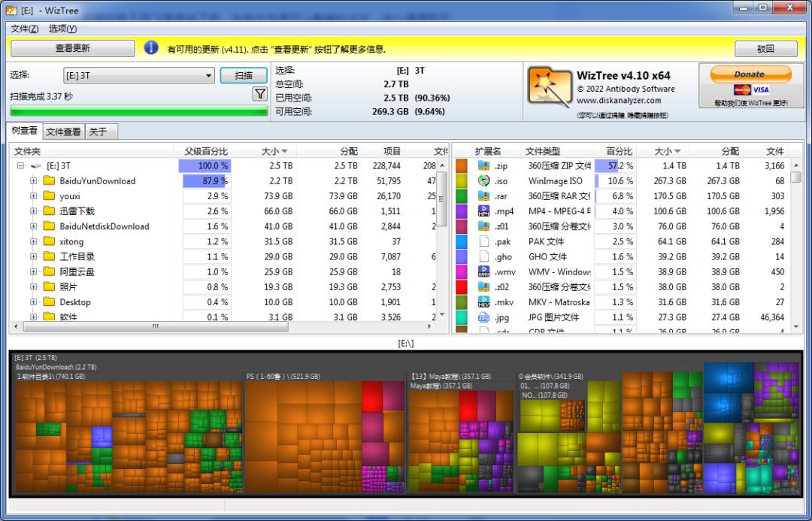
Task: Expand the Desktop folder node
Action: point(33,302)
